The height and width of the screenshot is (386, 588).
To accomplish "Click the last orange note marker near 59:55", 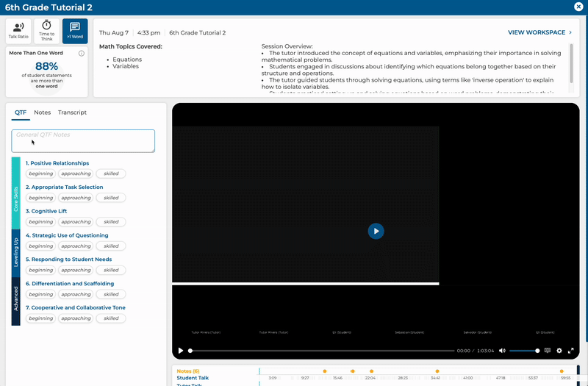I will click(x=562, y=371).
